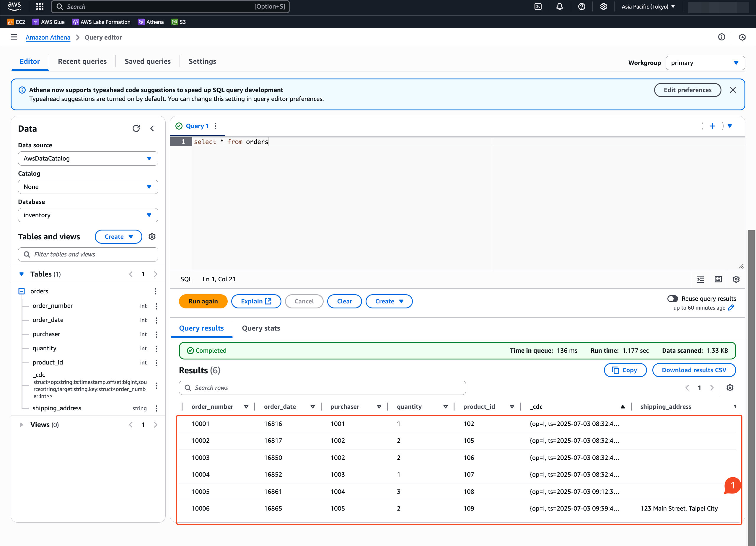Viewport: 756px width, 546px height.
Task: Open the AWS Lake Formation shortcut
Action: tap(101, 22)
